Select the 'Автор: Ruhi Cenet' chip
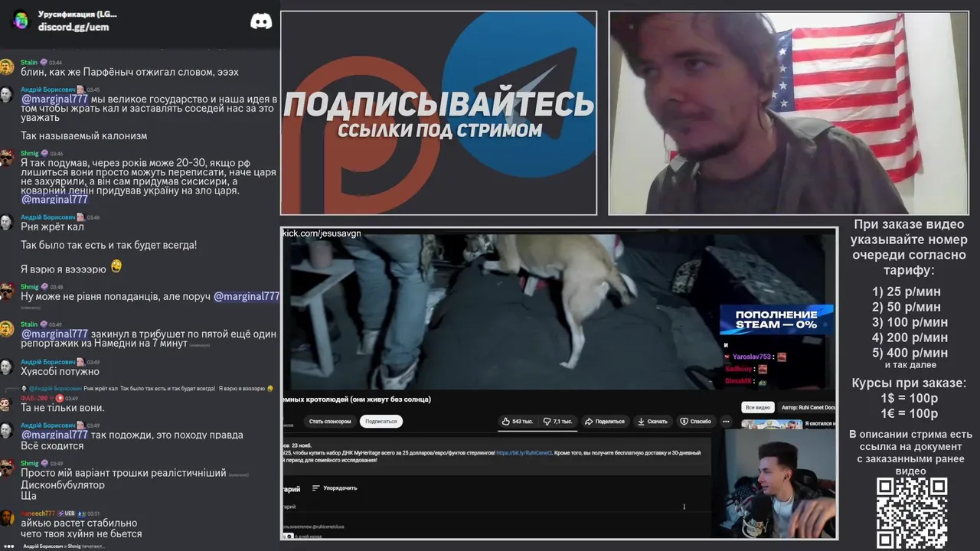This screenshot has height=551, width=980. [808, 407]
